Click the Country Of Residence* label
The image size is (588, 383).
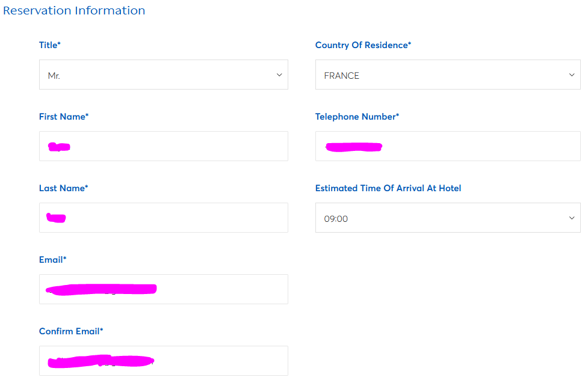pos(363,45)
